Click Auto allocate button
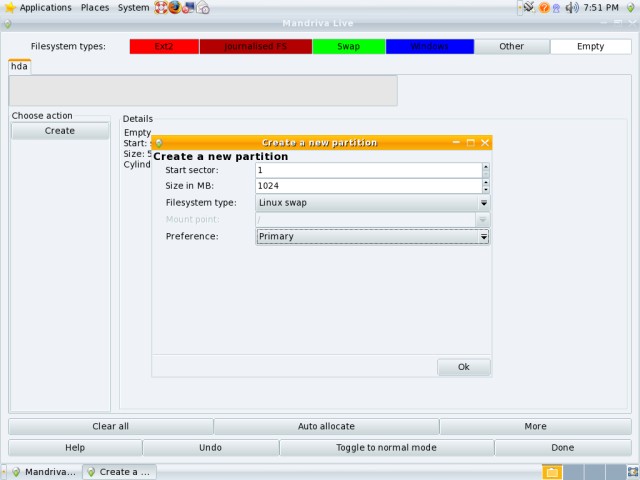Image resolution: width=640 pixels, height=480 pixels. click(x=326, y=427)
